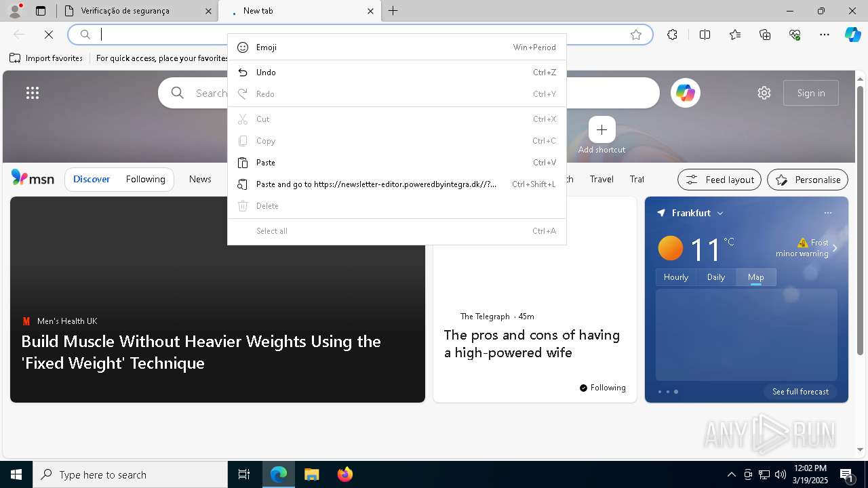
Task: Open the notification center icon
Action: point(846,474)
